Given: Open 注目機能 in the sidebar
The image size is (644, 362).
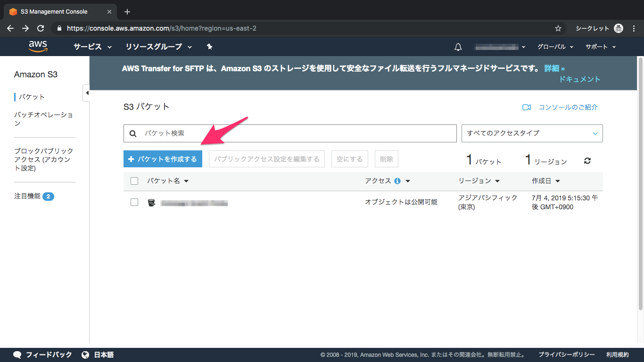Looking at the screenshot, I should 27,196.
